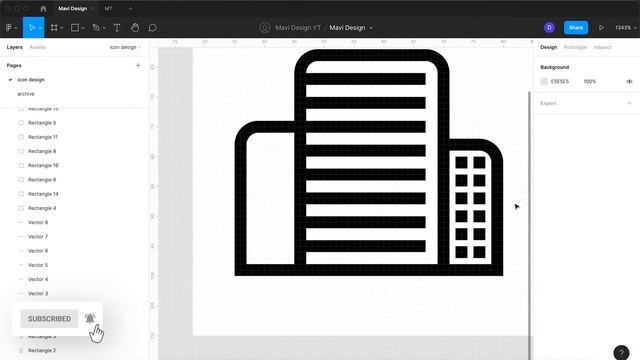Click the user avatar D
This screenshot has height=360, width=640.
pyautogui.click(x=549, y=28)
